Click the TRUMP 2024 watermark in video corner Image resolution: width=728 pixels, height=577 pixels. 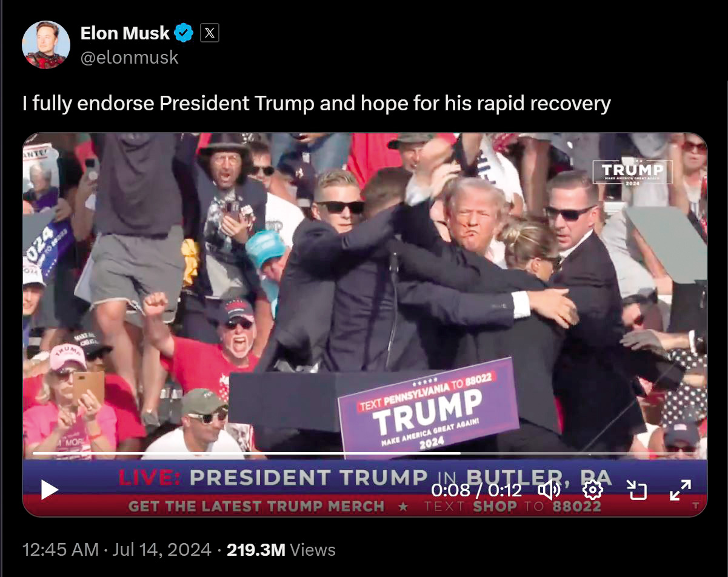click(632, 172)
